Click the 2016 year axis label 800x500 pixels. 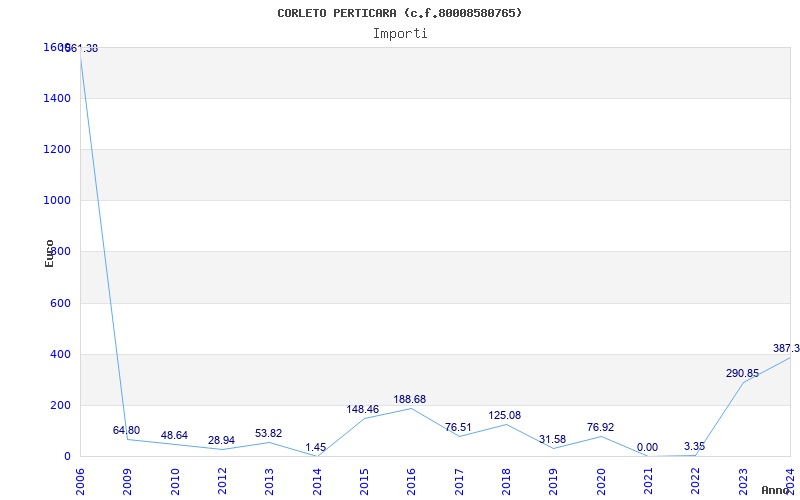point(412,482)
